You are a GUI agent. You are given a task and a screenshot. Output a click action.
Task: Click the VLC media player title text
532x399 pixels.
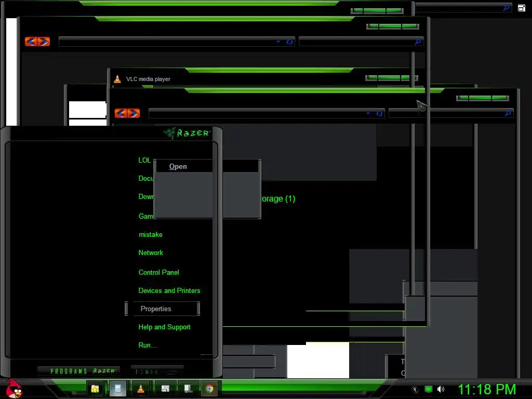pos(148,79)
